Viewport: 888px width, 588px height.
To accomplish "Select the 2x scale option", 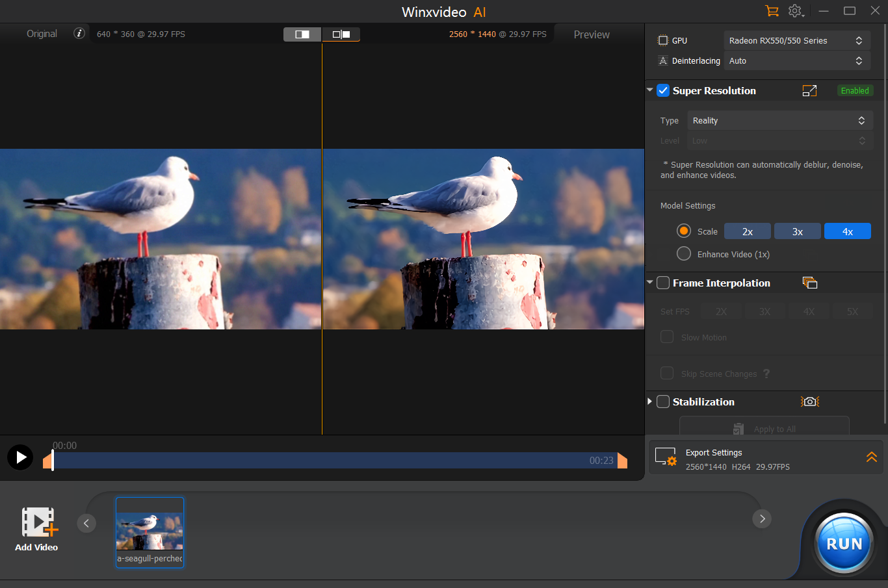I will pyautogui.click(x=748, y=232).
